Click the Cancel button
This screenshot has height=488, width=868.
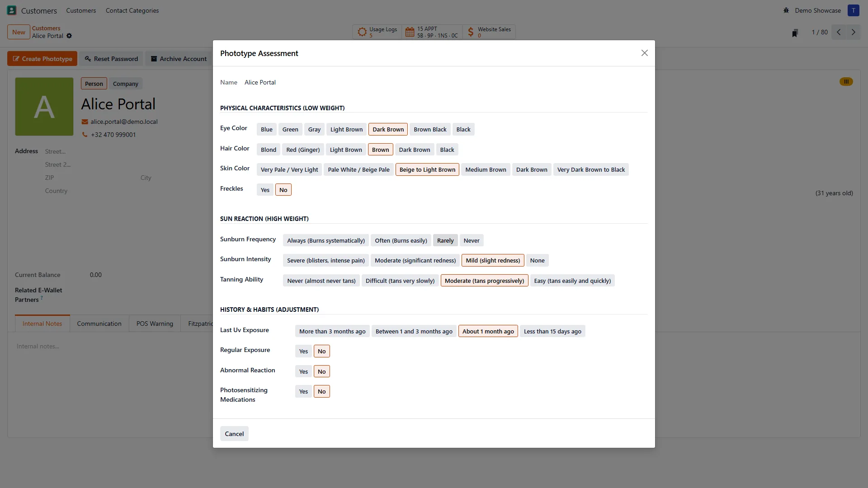click(x=234, y=434)
